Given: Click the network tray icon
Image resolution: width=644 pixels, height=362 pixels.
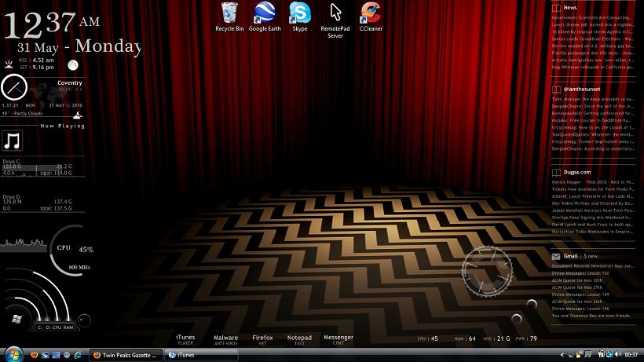Looking at the screenshot, I should [x=609, y=355].
